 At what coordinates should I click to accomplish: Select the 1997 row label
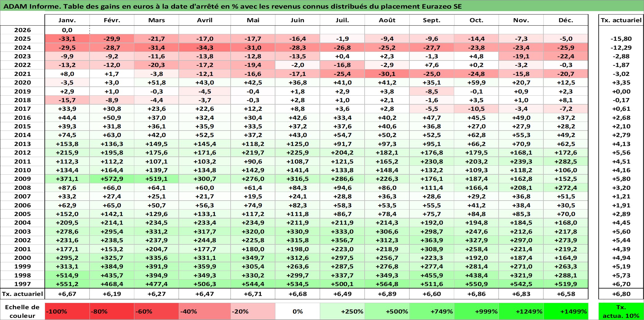pyautogui.click(x=23, y=284)
